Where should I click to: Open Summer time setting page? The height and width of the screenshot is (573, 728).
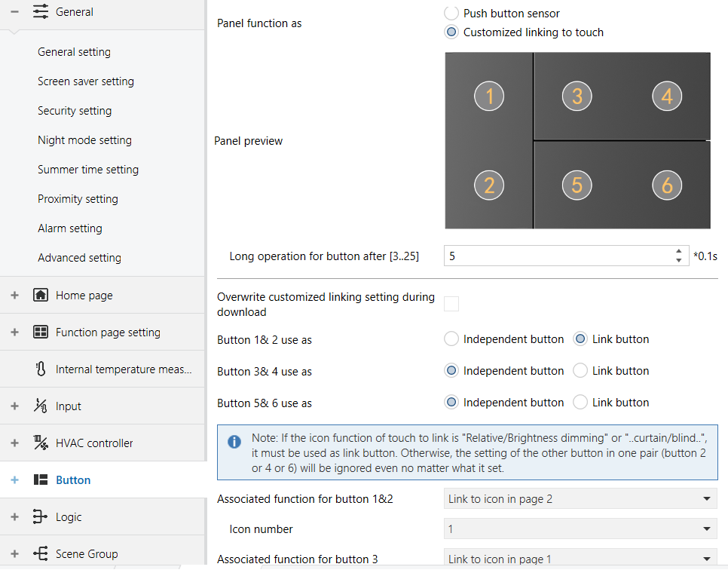click(x=88, y=170)
